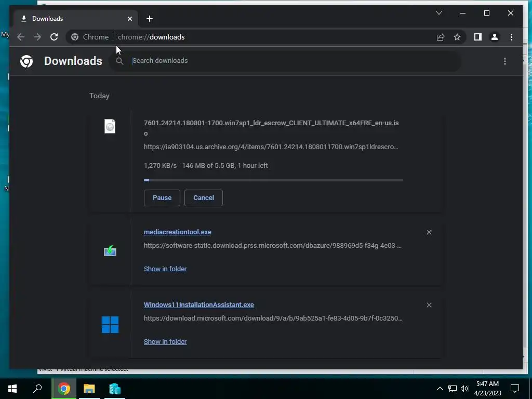Open the Chrome profile icon
Image resolution: width=532 pixels, height=399 pixels.
point(495,37)
